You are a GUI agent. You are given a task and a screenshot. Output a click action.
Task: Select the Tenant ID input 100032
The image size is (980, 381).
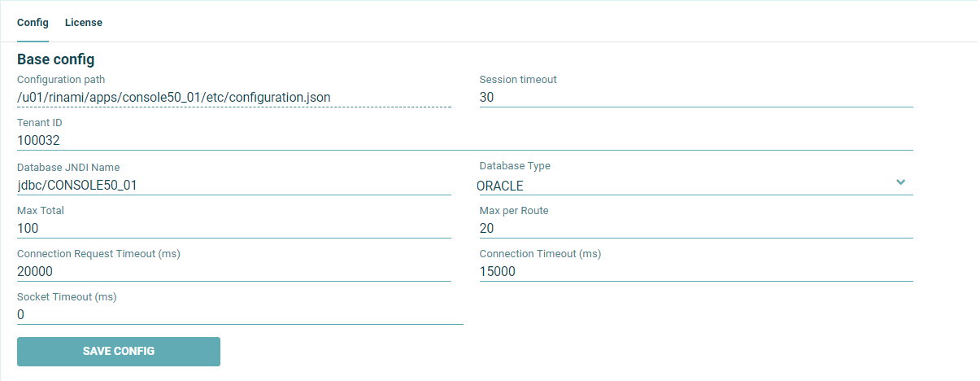[464, 140]
